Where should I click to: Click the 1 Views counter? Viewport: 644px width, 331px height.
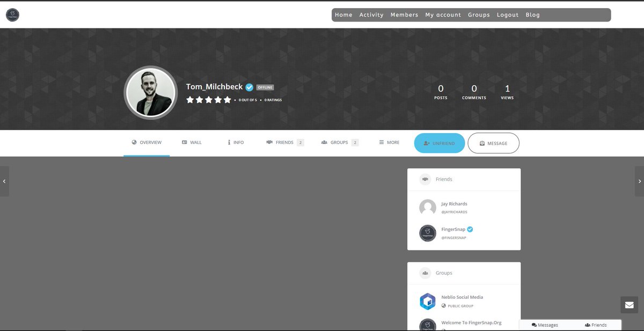point(507,92)
